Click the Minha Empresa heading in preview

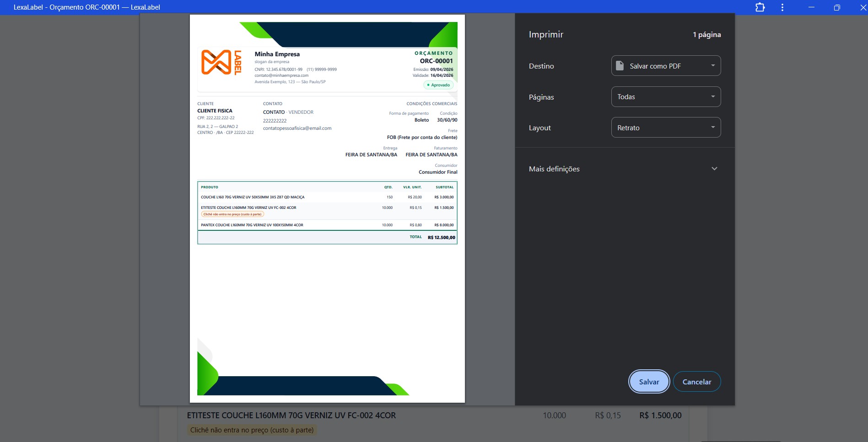277,54
